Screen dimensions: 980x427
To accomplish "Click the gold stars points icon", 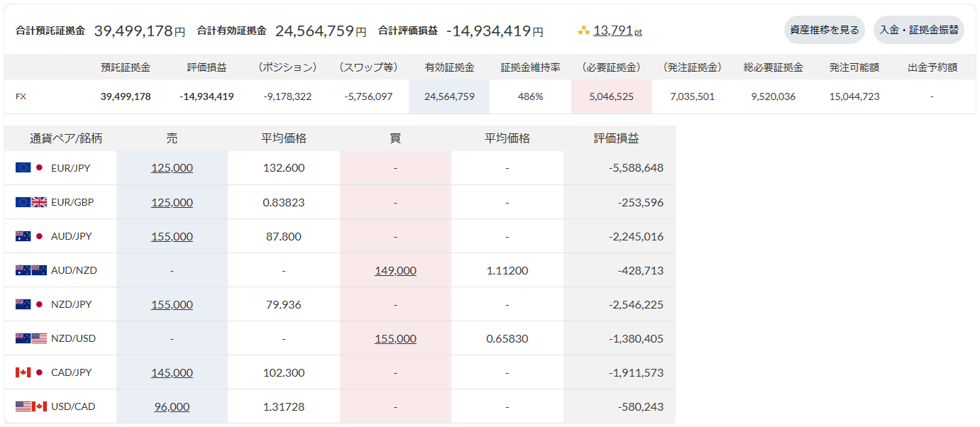I will click(583, 30).
